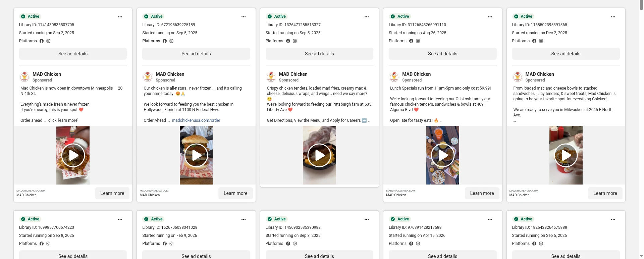
Task: Click text 'Started running on Feb 9, 2026'
Action: click(x=169, y=236)
